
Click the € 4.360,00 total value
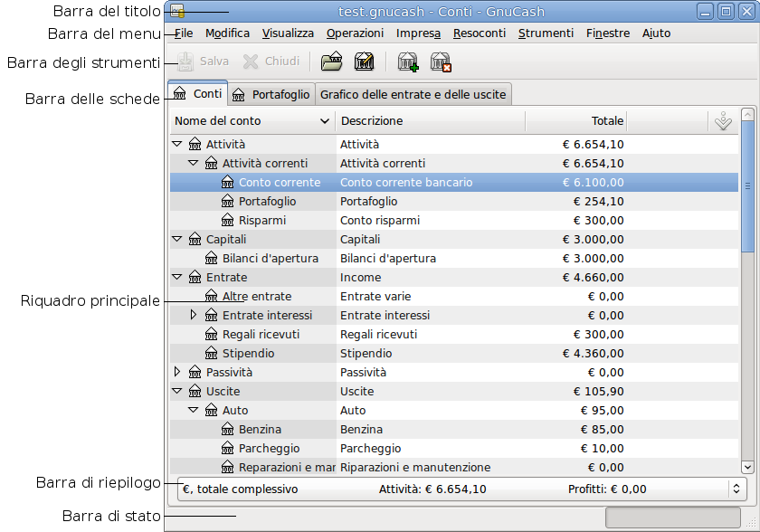coord(594,353)
